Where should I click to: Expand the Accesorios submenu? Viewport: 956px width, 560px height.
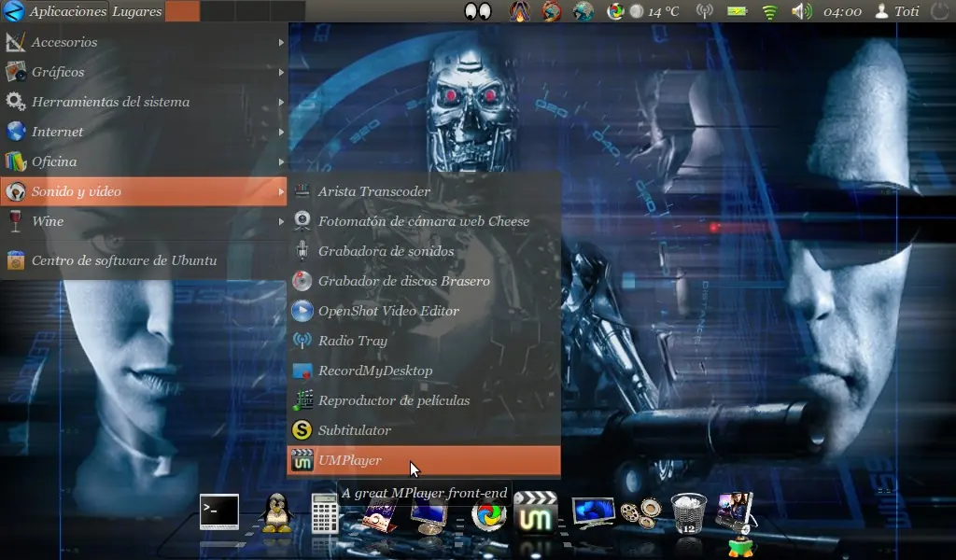coord(144,42)
